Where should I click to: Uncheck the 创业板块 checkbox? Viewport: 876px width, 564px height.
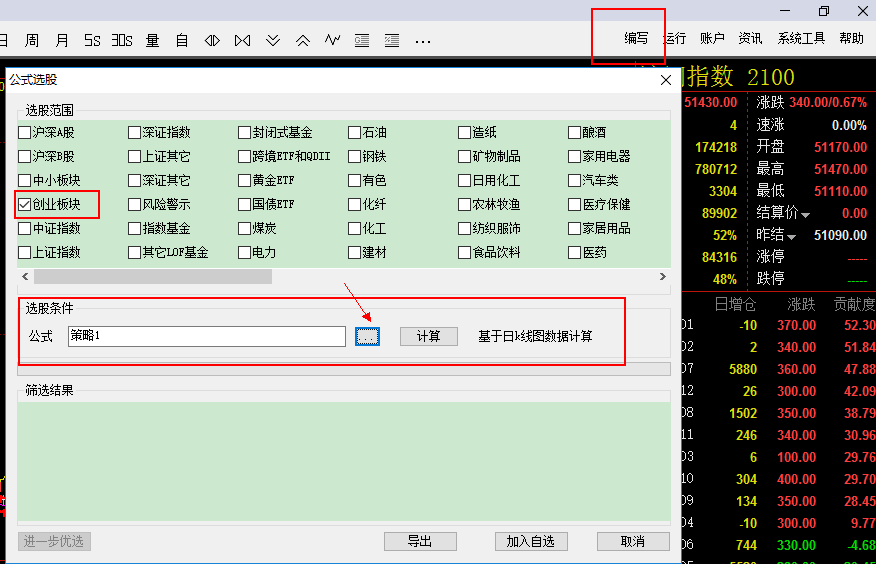[25, 204]
